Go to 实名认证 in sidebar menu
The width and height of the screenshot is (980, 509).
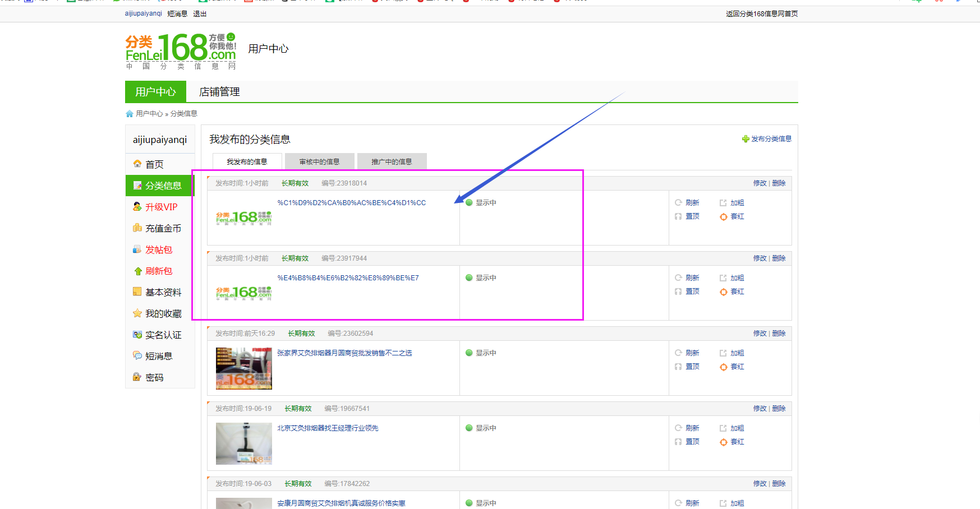pyautogui.click(x=163, y=335)
